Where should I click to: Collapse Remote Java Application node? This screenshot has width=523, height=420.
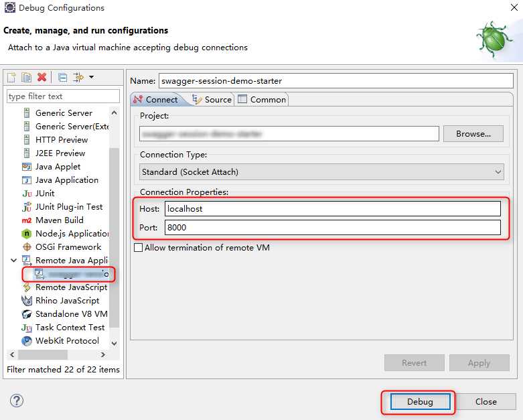(x=13, y=260)
